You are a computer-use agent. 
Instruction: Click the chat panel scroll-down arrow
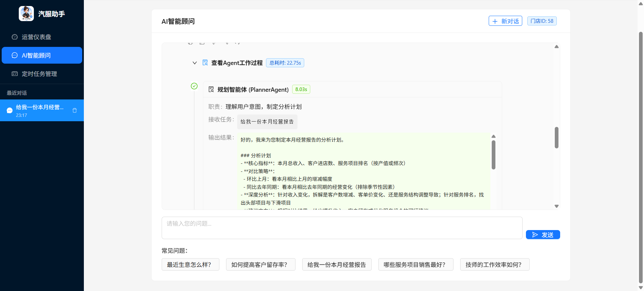[556, 206]
